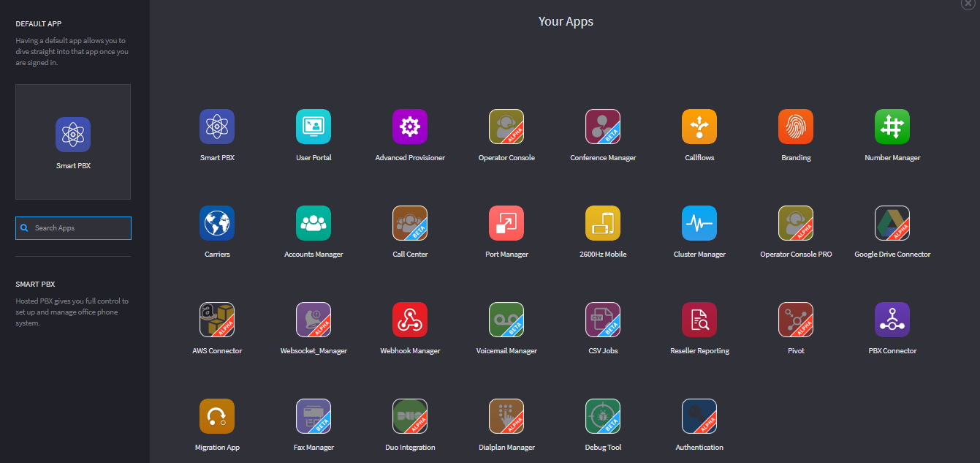Open the Smart PBX app in Your Apps
Screen dimensions: 980x463
tap(217, 127)
